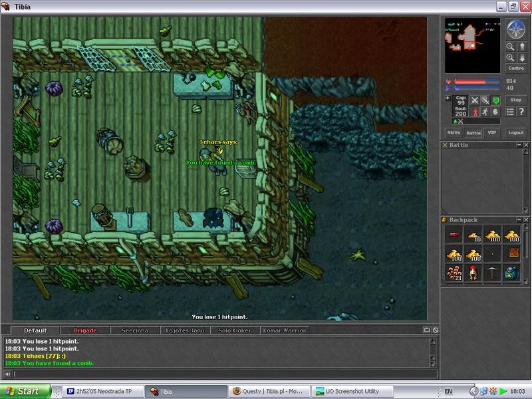The image size is (532, 399).
Task: Click the red item in the Backpack
Action: (454, 235)
